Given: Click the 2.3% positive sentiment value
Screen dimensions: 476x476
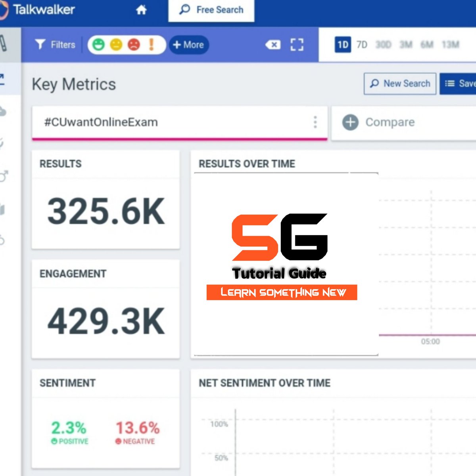Looking at the screenshot, I should pos(69,428).
